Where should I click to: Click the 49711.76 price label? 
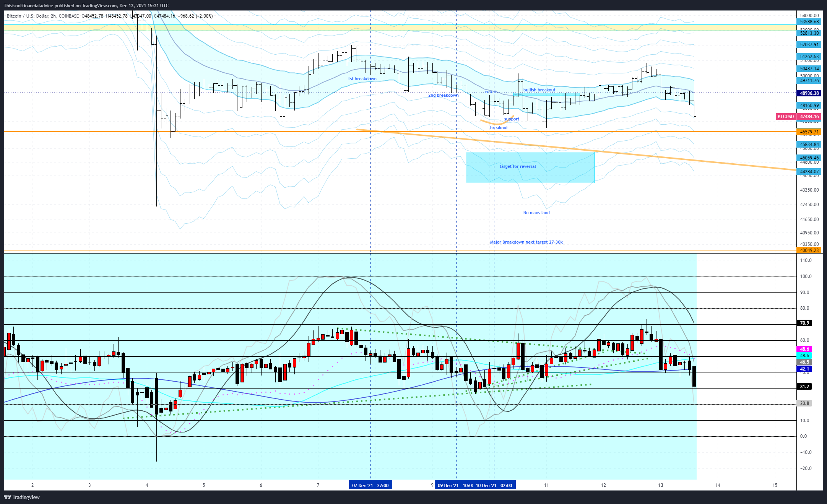pyautogui.click(x=809, y=81)
